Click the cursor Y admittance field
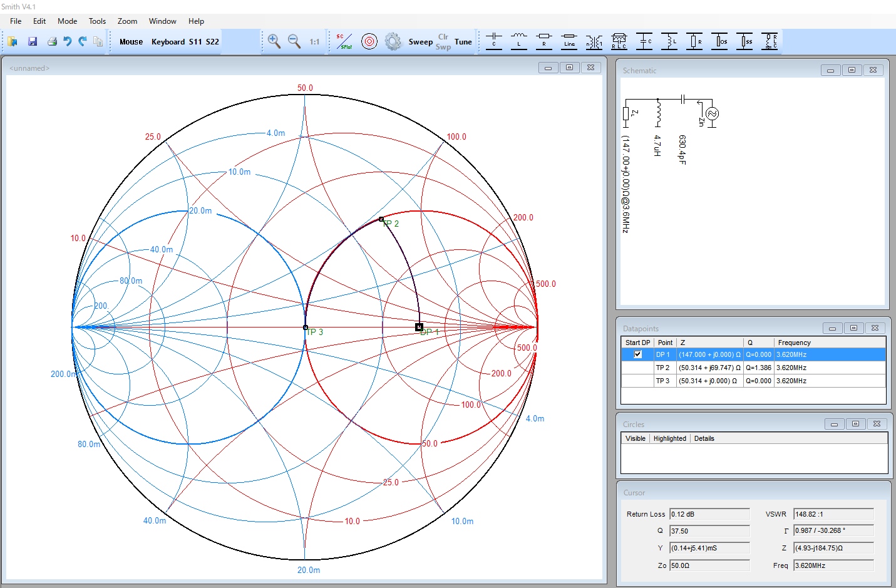The image size is (896, 588). click(x=709, y=548)
